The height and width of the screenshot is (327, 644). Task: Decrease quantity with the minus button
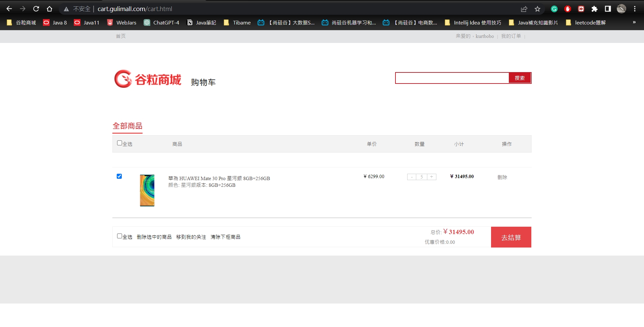pos(412,177)
